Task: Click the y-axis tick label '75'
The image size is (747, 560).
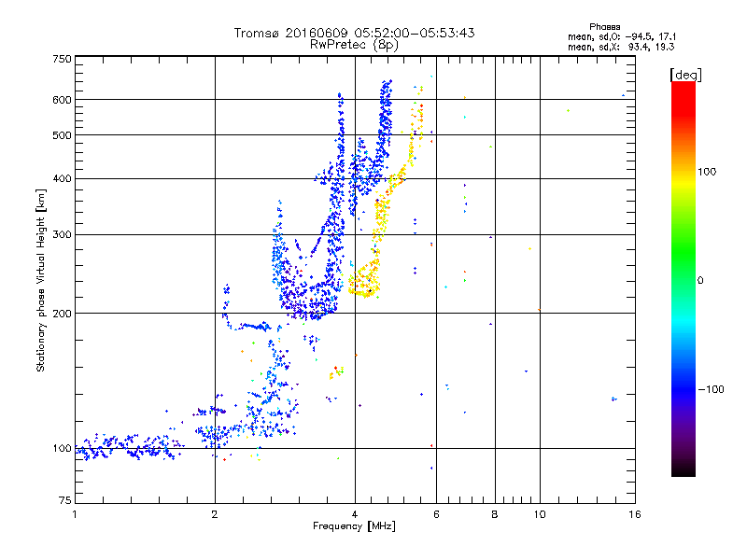Action: [x=65, y=500]
